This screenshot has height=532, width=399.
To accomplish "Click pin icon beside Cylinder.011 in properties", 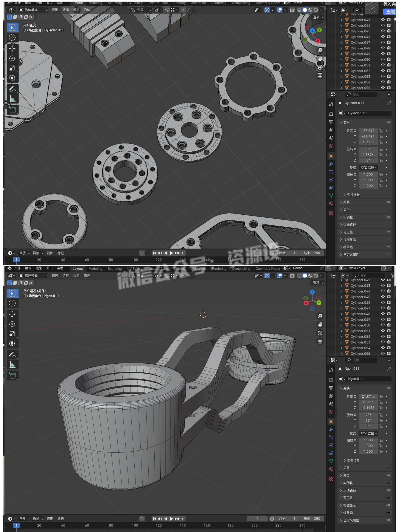I will [x=389, y=103].
